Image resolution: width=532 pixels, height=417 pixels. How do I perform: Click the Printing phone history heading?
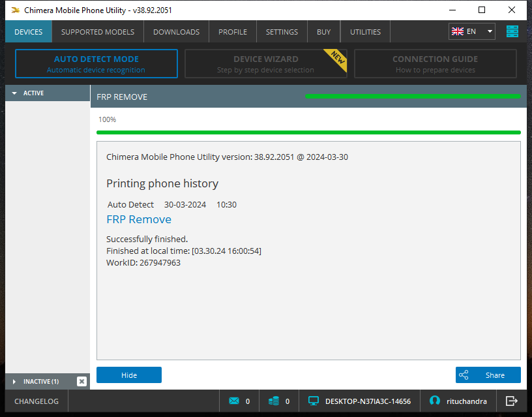tap(162, 183)
